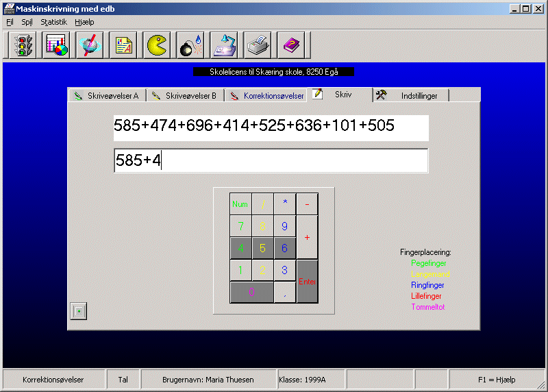
Task: Click the printer toolbar icon
Action: pyautogui.click(x=258, y=45)
